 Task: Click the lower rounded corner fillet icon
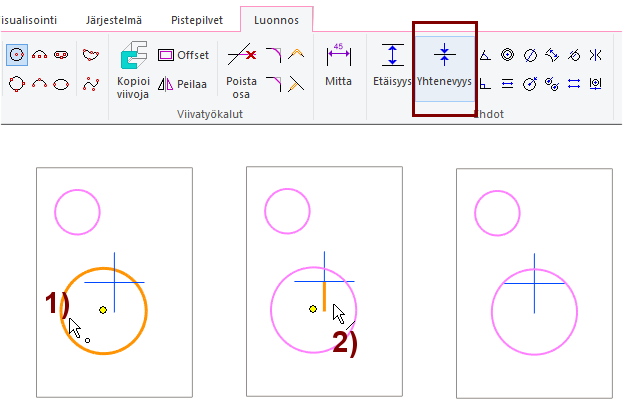pyautogui.click(x=274, y=84)
